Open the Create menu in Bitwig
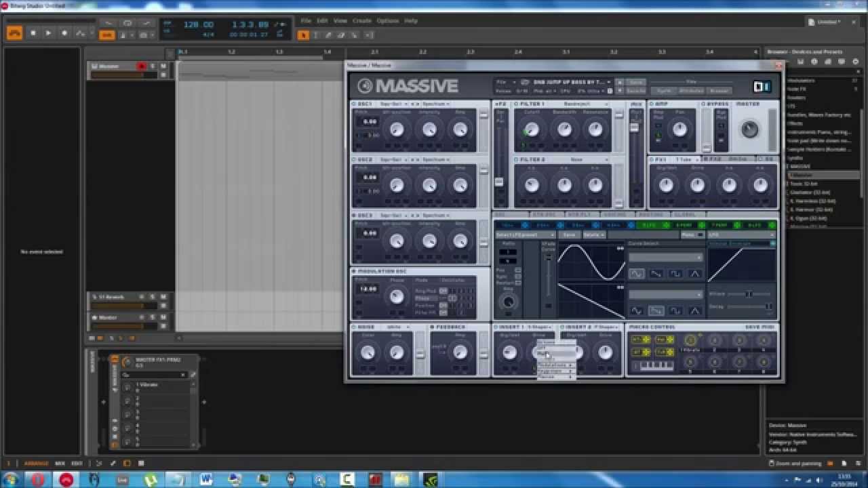Viewport: 868px width, 488px height. coord(361,21)
